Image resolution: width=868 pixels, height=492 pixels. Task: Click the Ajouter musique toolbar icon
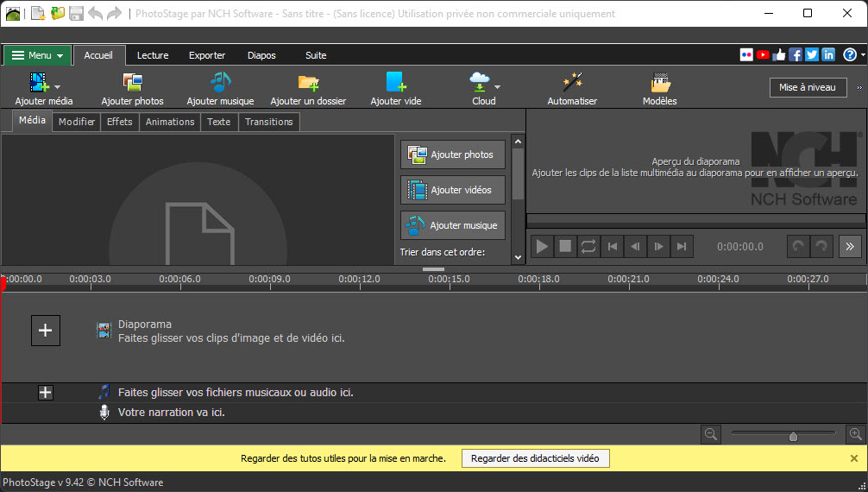[220, 83]
